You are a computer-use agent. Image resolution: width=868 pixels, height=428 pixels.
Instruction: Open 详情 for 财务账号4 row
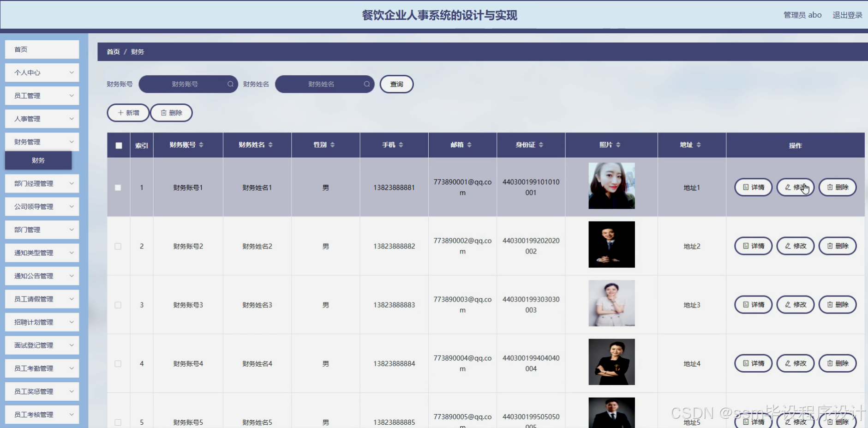click(x=753, y=363)
